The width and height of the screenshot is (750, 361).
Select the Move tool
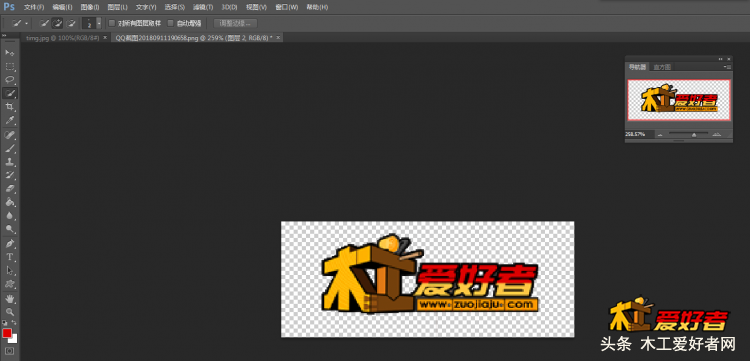(x=10, y=52)
